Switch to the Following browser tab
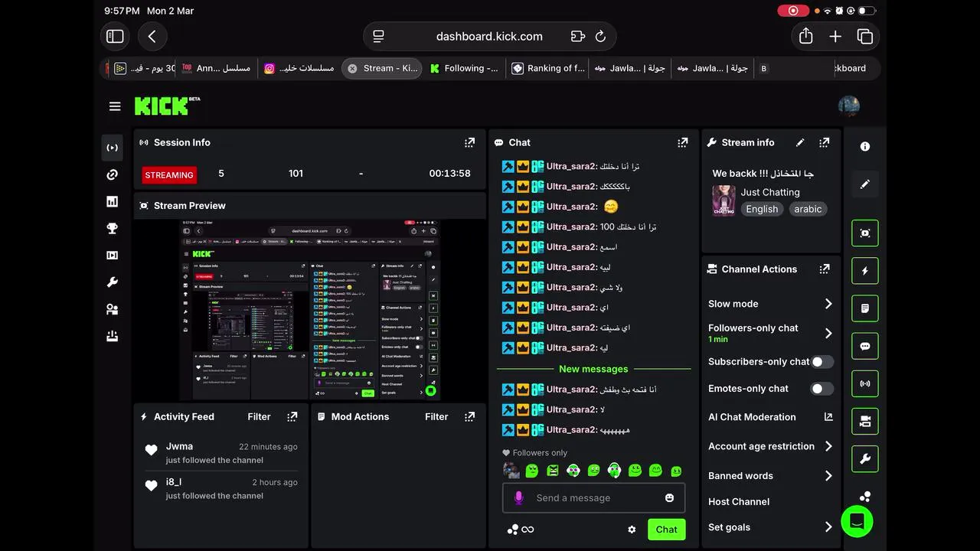The image size is (980, 551). pos(464,68)
